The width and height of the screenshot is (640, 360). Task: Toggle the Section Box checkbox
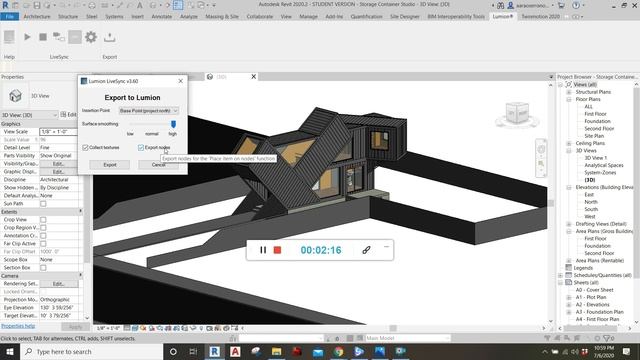coord(43,268)
